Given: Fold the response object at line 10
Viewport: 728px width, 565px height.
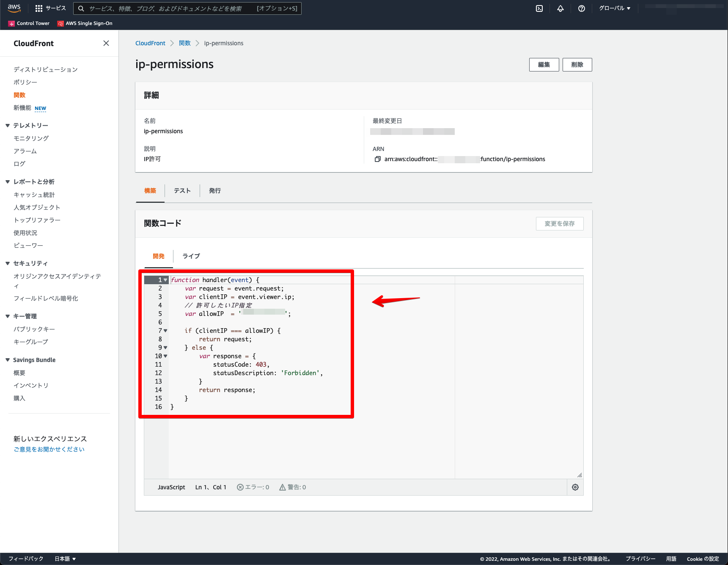Looking at the screenshot, I should [165, 356].
